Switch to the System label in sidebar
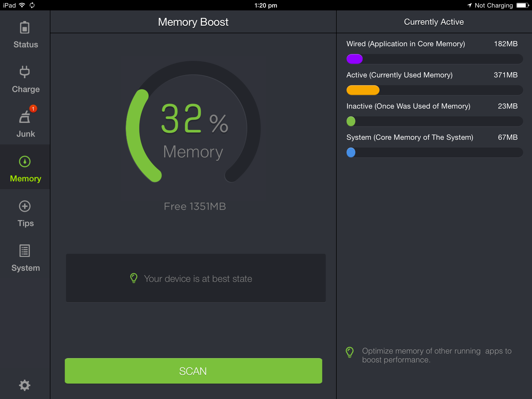Viewport: 532px width, 399px height. coord(26,268)
